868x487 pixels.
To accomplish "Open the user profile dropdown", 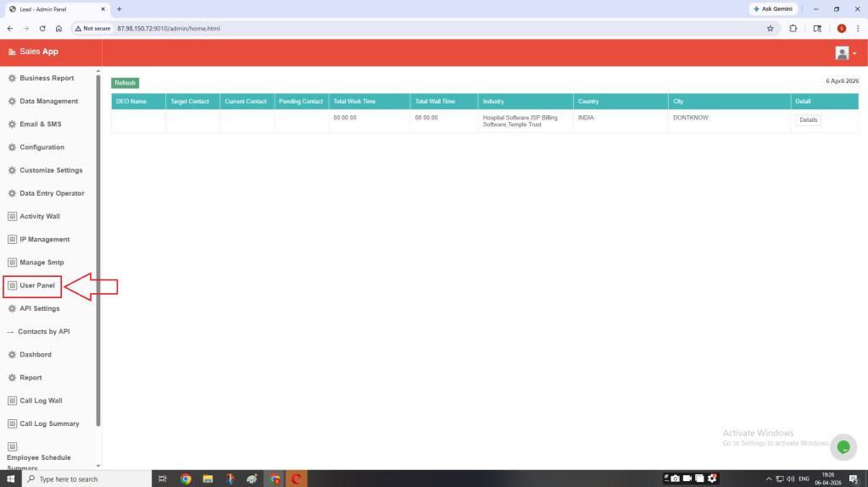I will 846,53.
